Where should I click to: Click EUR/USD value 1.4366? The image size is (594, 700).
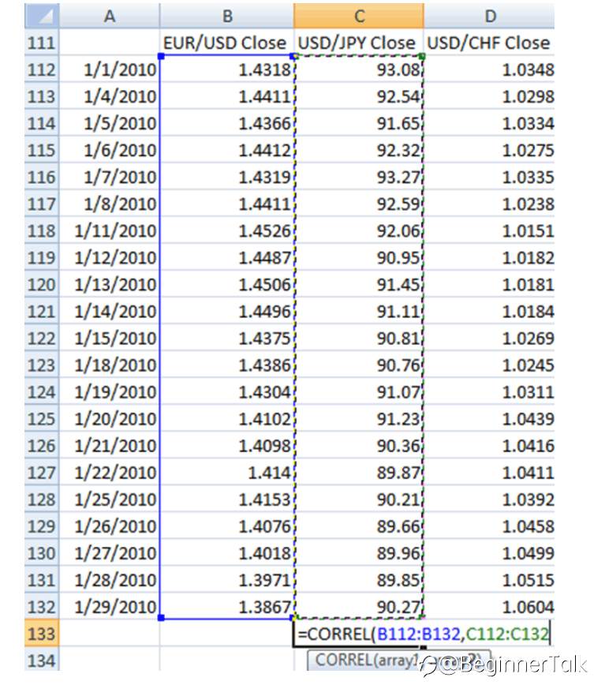click(226, 123)
